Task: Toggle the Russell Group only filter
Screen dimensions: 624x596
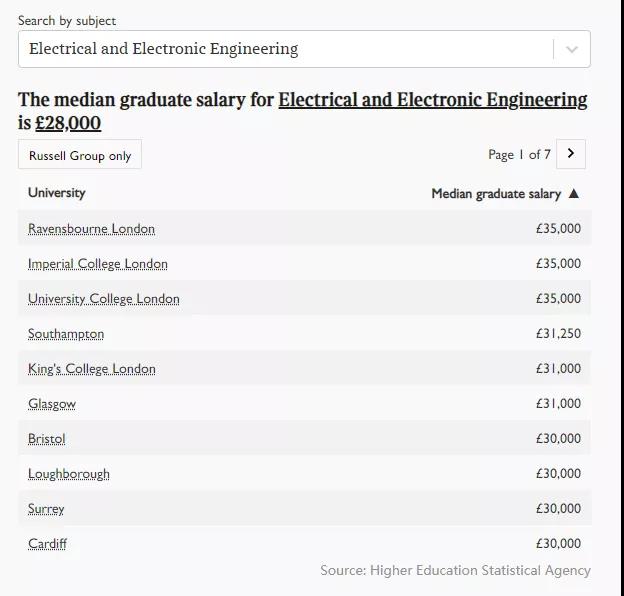Action: tap(80, 155)
